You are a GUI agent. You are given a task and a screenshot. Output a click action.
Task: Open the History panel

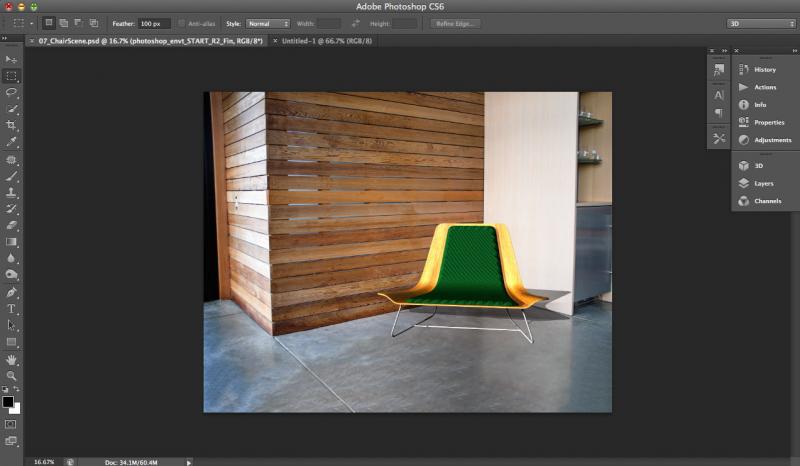click(x=764, y=69)
